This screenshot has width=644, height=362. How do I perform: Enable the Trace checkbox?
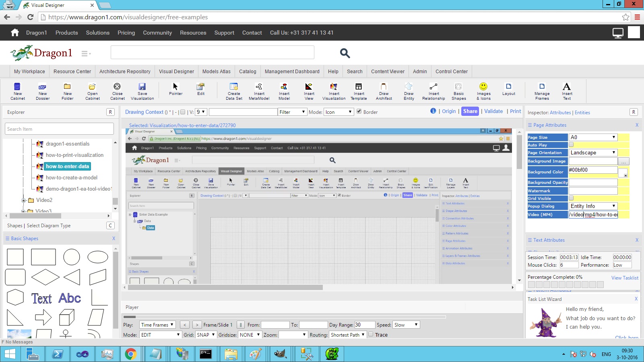coord(371,334)
